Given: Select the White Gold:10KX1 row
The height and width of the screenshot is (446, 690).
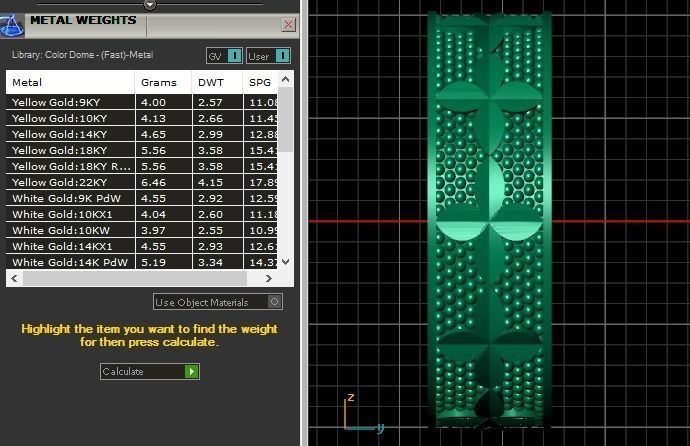Looking at the screenshot, I should [142, 215].
